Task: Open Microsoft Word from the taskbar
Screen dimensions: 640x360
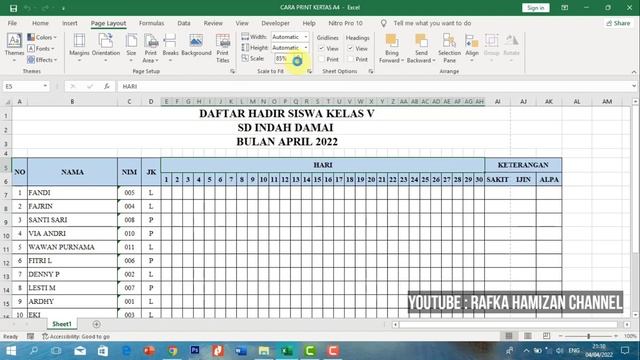Action: [x=241, y=351]
